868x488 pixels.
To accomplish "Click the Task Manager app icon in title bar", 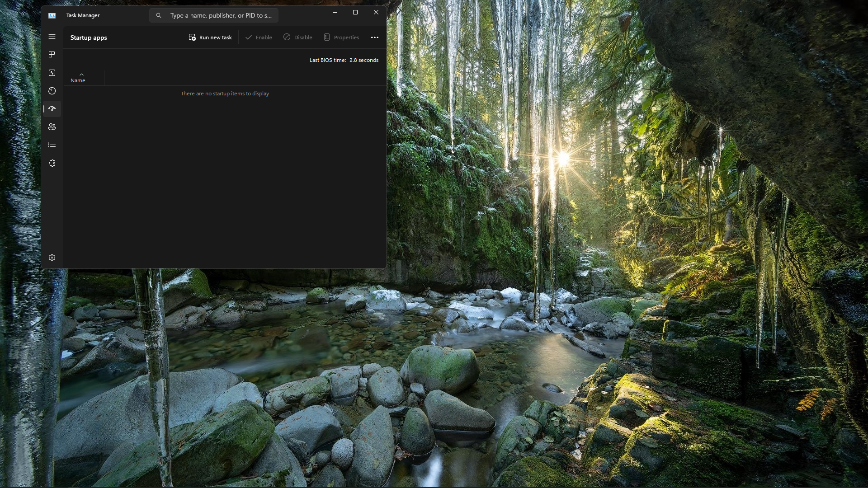I will click(52, 15).
